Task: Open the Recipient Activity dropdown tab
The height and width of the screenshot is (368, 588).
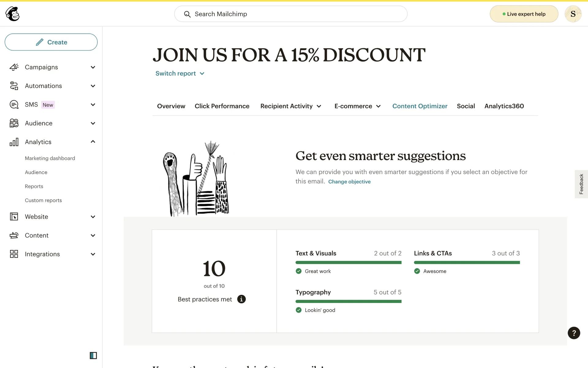Action: click(291, 106)
